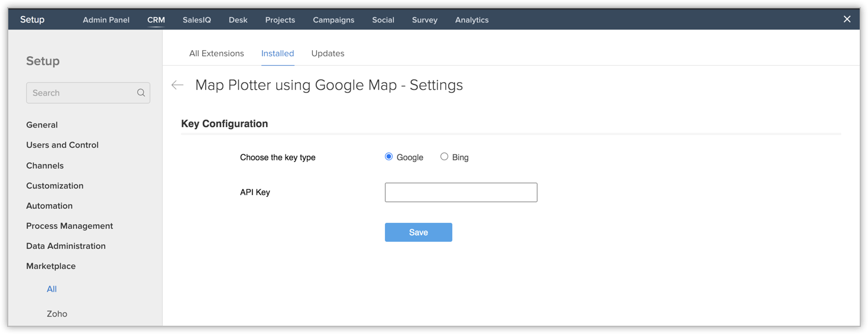The height and width of the screenshot is (334, 868).
Task: Click the back arrow next to Map Plotter title
Action: pos(177,85)
